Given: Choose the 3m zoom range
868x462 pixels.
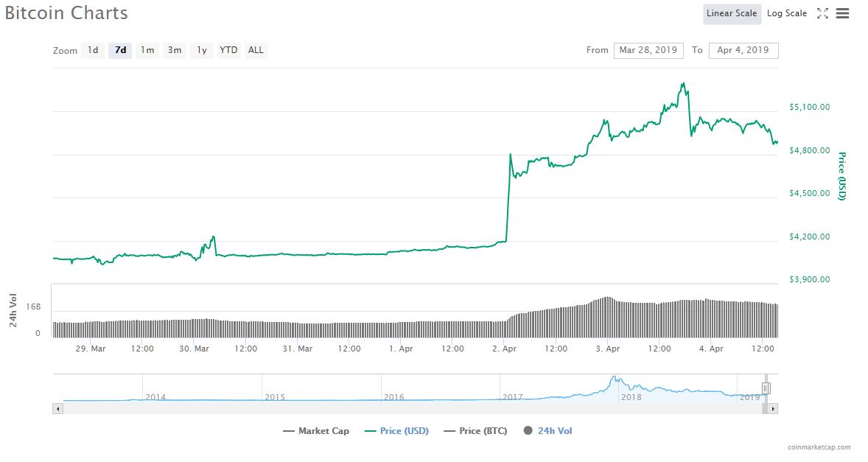Looking at the screenshot, I should point(175,50).
